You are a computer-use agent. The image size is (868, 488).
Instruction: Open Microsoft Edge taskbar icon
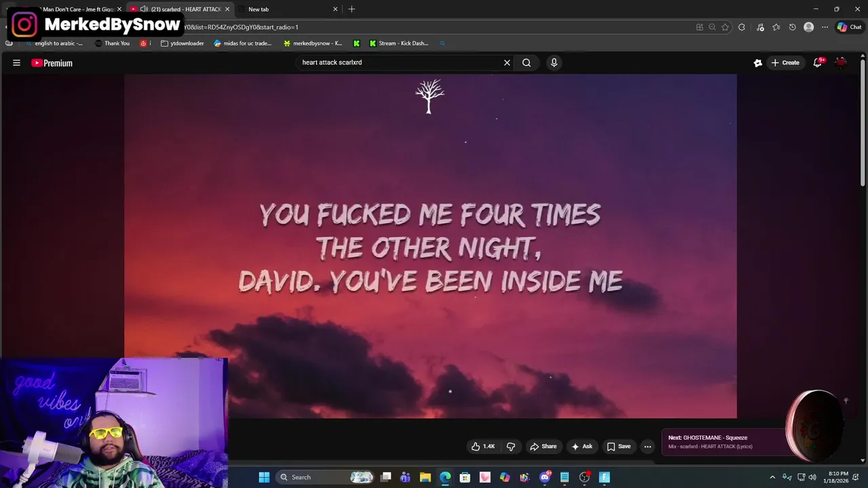[x=445, y=477]
